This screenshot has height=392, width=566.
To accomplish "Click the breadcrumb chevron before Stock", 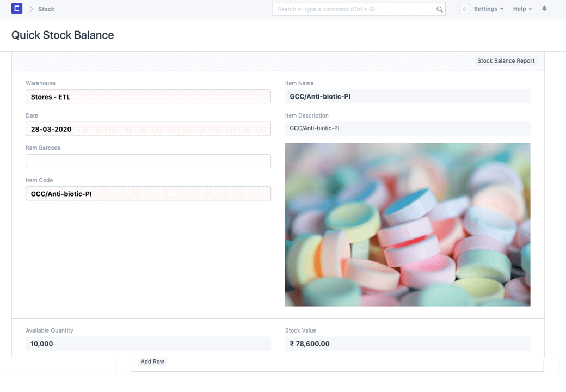I will (31, 9).
